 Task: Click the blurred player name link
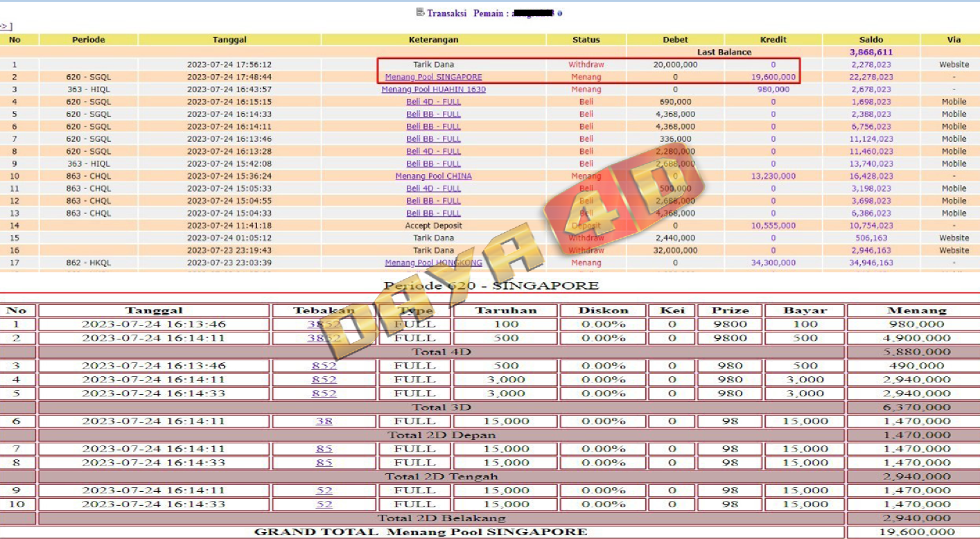click(x=534, y=13)
